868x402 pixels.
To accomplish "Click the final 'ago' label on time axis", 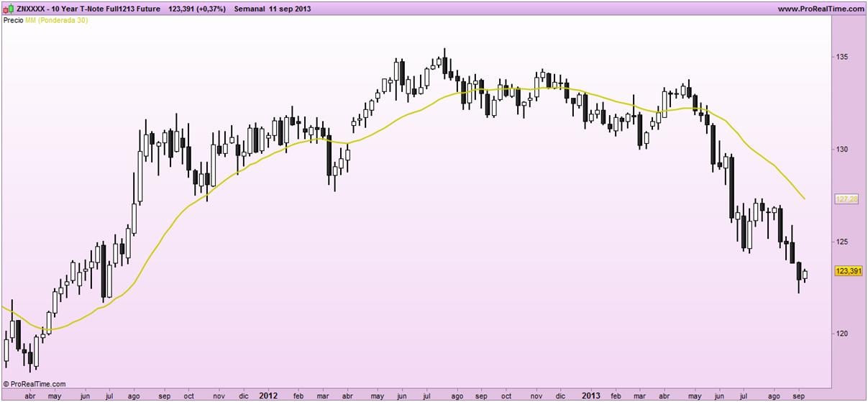I will tap(774, 396).
